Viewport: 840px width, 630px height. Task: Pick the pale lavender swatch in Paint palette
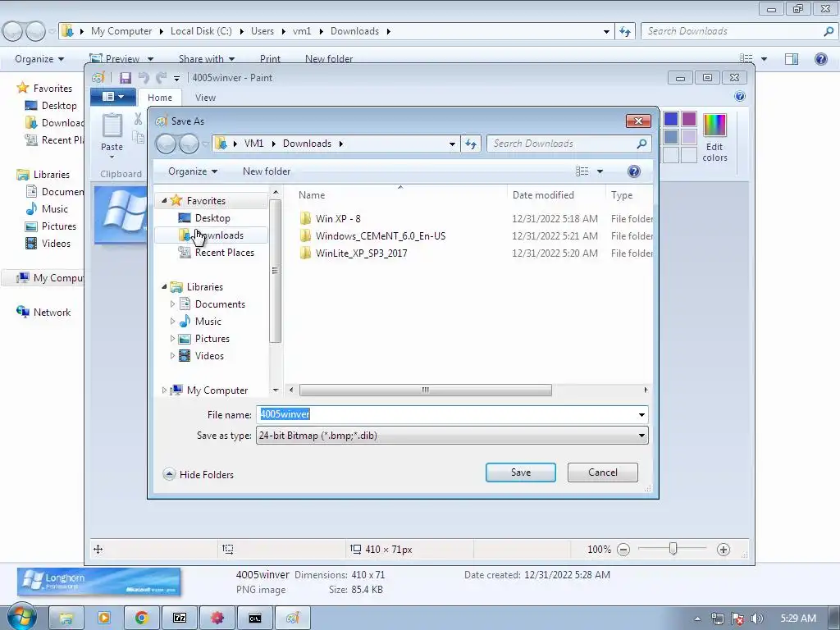click(689, 137)
